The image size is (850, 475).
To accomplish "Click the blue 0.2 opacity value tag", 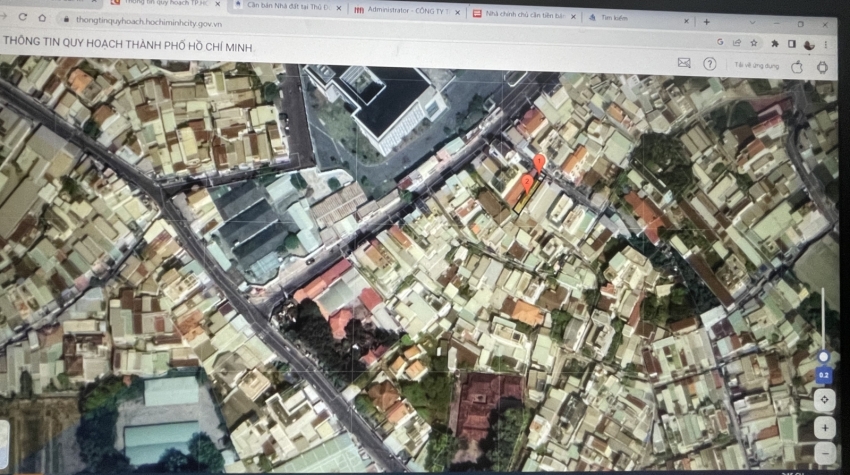I will tap(823, 375).
